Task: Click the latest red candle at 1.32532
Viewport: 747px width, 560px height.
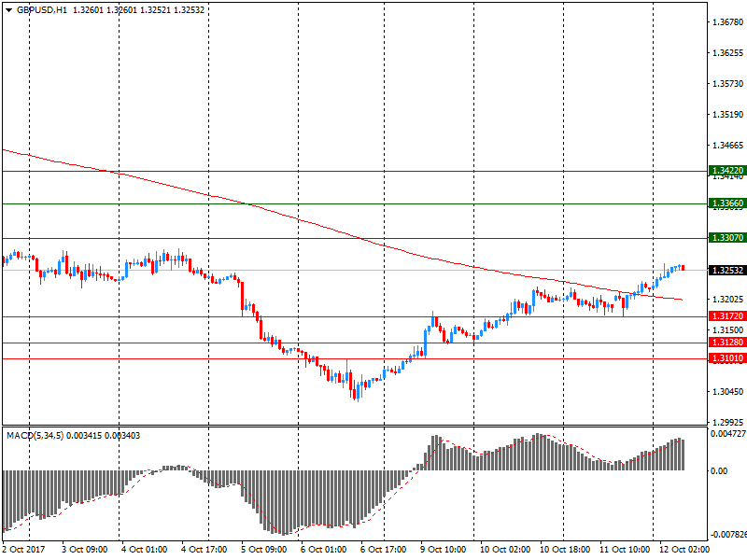Action: pyautogui.click(x=684, y=268)
